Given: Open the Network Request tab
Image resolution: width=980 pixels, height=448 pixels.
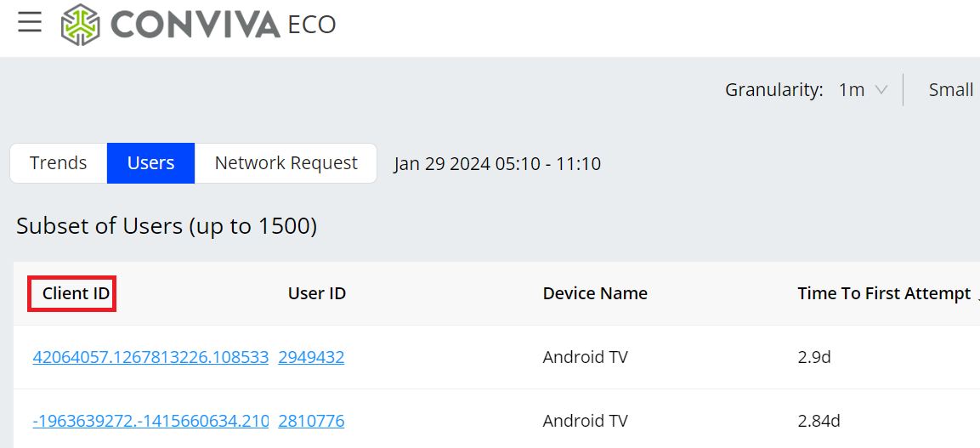Looking at the screenshot, I should pyautogui.click(x=286, y=163).
